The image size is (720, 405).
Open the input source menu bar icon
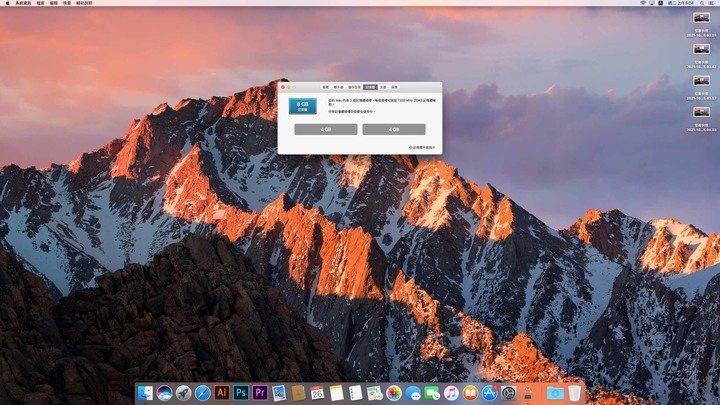click(x=660, y=3)
